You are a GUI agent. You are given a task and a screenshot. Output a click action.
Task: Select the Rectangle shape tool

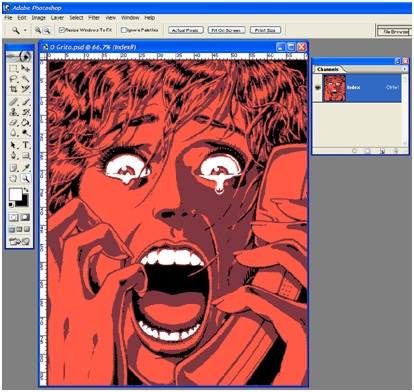point(25,156)
